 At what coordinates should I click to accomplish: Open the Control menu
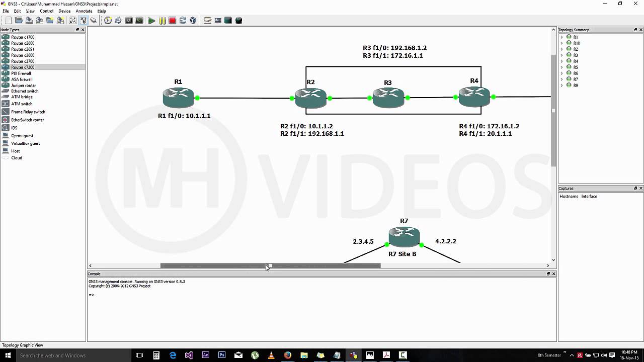[x=46, y=11]
